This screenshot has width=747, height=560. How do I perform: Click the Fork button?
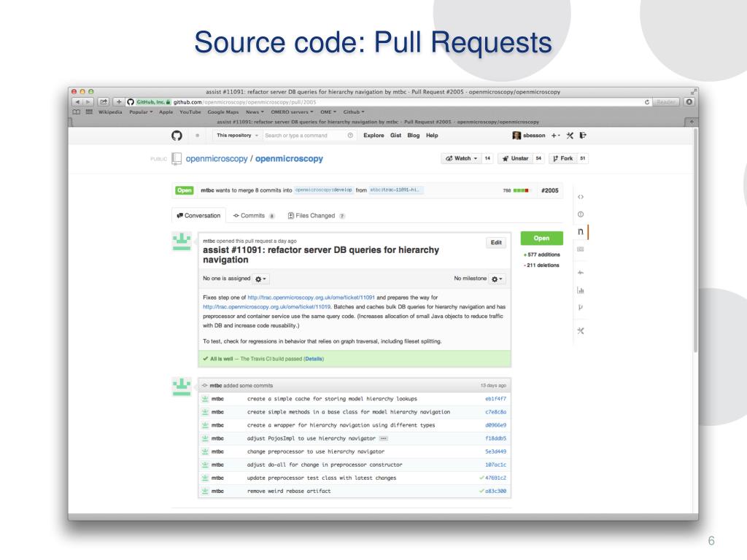pyautogui.click(x=563, y=158)
